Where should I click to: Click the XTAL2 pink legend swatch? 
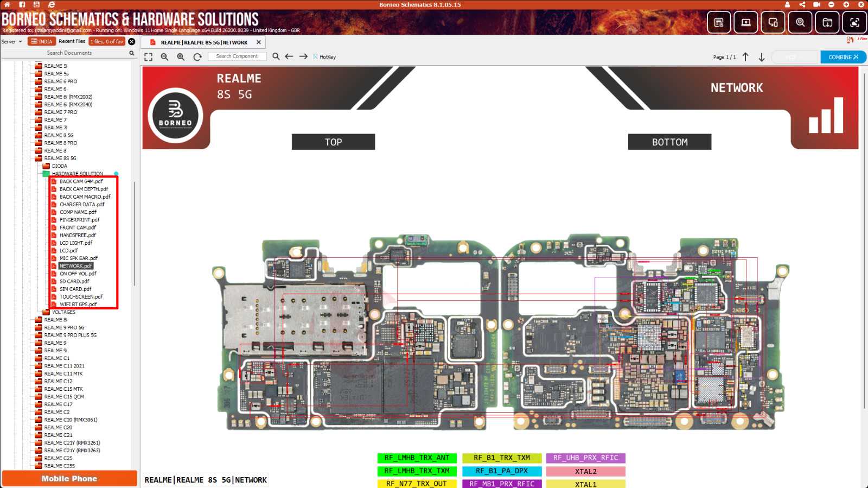[586, 471]
